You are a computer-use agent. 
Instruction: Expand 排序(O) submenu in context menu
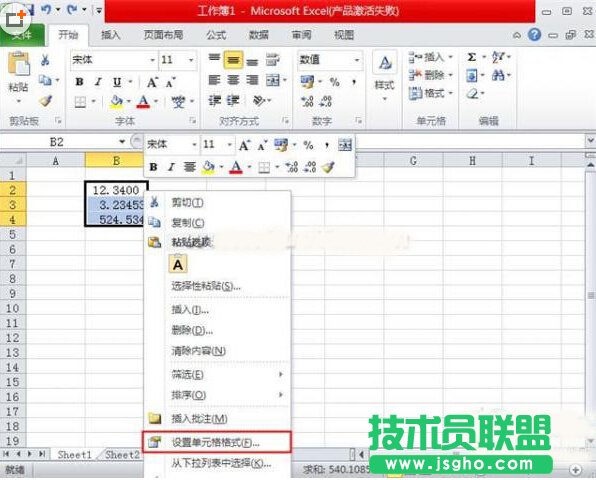click(x=217, y=395)
